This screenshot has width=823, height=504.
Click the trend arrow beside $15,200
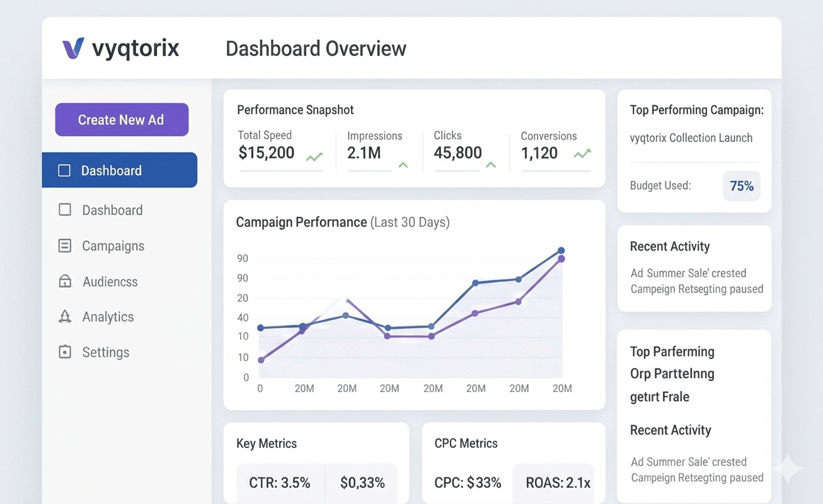[x=314, y=157]
